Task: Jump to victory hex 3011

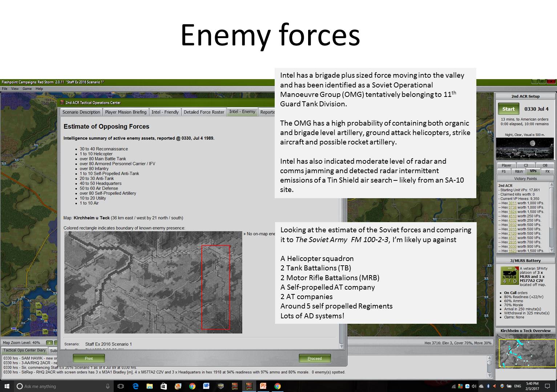Action: [512, 203]
